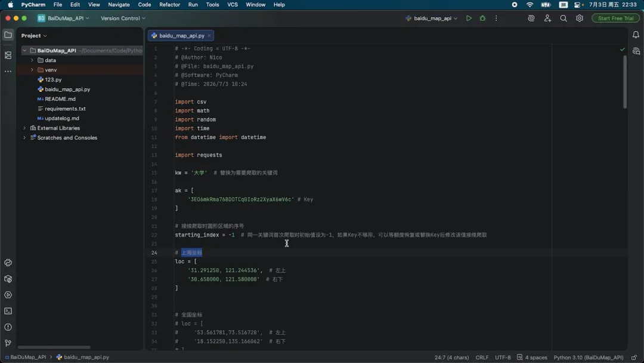Close the baidu_map_api.py editor tab
The image size is (644, 363).
209,36
